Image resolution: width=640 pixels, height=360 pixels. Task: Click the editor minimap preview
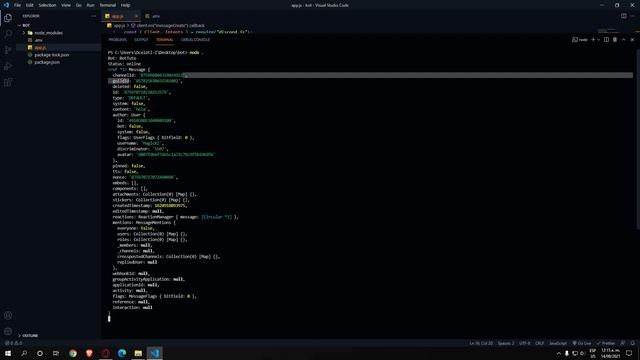click(x=608, y=31)
